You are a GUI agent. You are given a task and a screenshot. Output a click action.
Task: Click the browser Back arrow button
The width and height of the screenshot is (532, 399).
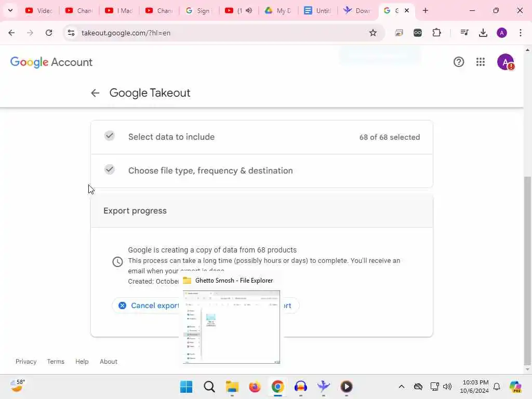[x=11, y=33]
